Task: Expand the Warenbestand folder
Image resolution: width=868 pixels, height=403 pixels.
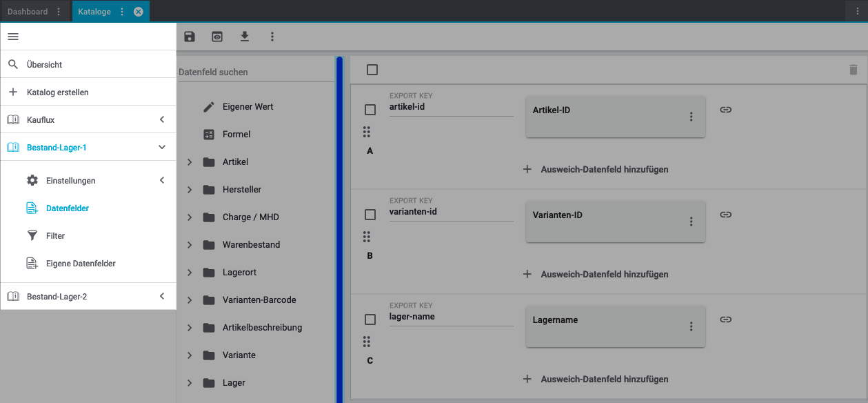Action: click(x=190, y=245)
